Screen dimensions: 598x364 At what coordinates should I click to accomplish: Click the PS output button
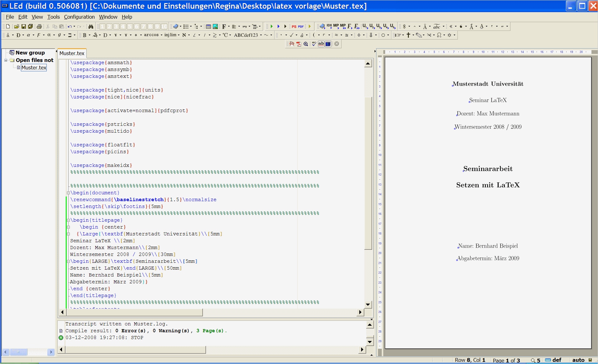pos(294,26)
